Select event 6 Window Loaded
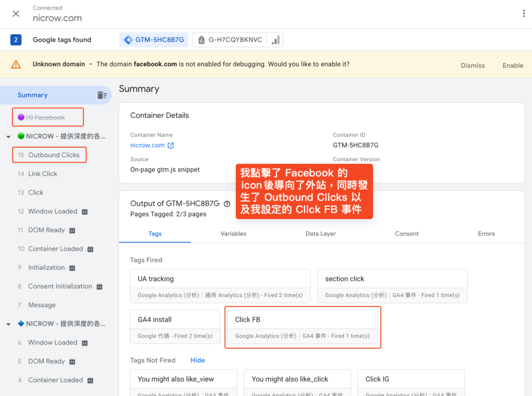 [47, 342]
